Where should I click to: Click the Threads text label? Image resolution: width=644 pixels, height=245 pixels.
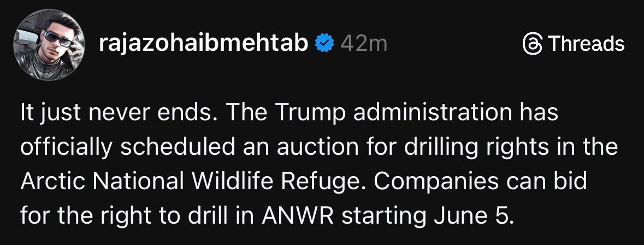[x=586, y=44]
